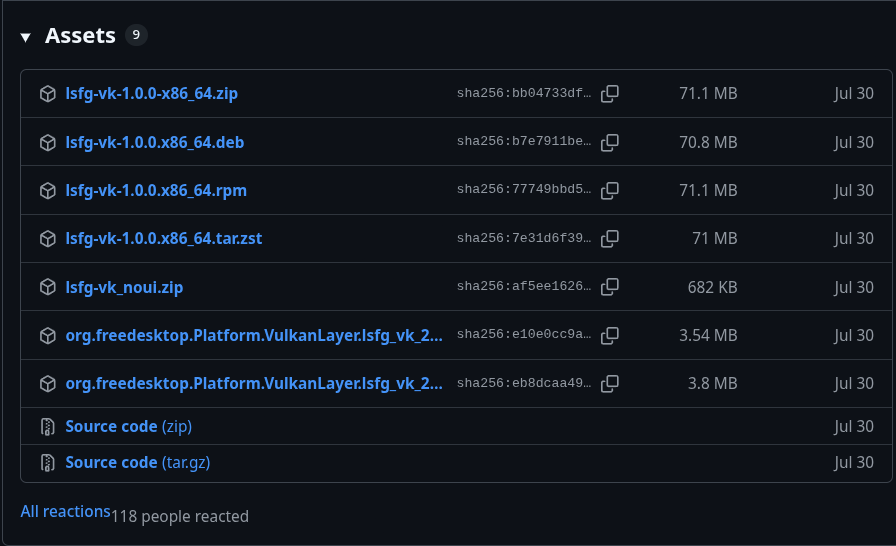Click the 3.54 MB file size
The width and height of the screenshot is (896, 546).
click(708, 335)
